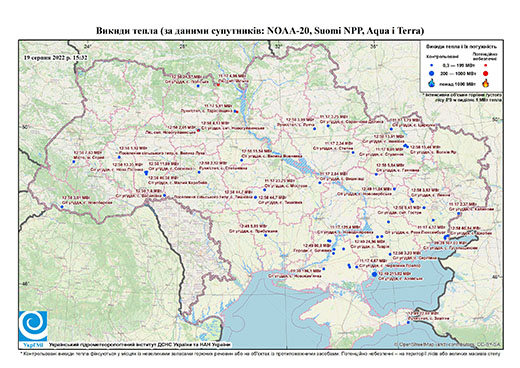Click the UkrHMI spiral logo

(x=33, y=326)
